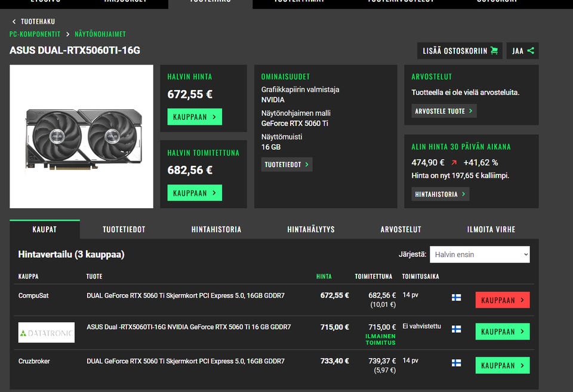This screenshot has height=392, width=573.
Task: Open the Hintahälytys tab
Action: pyautogui.click(x=311, y=230)
